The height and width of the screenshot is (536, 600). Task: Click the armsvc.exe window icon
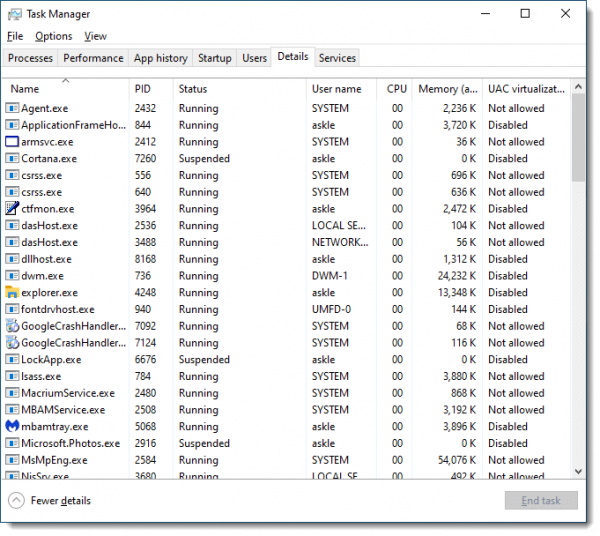click(x=12, y=142)
